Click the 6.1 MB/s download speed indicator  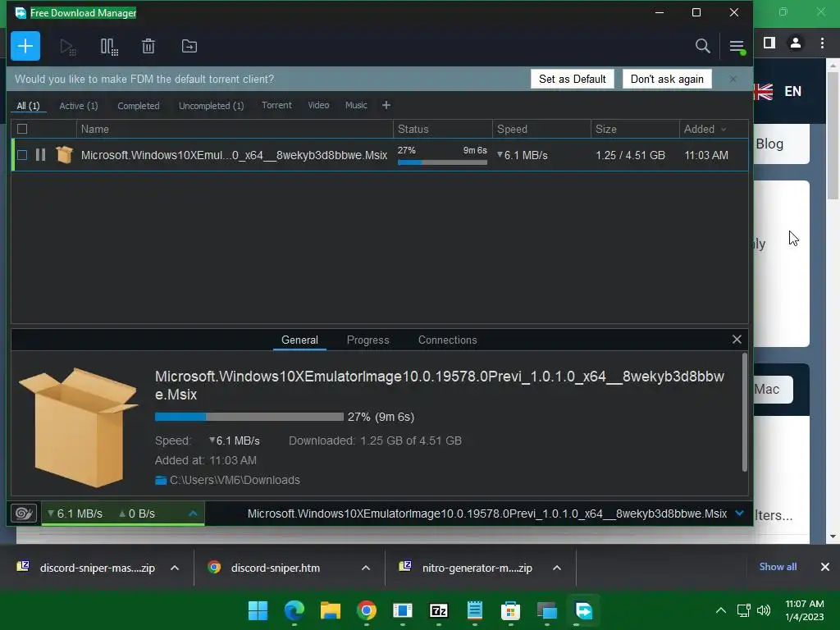[x=75, y=514]
